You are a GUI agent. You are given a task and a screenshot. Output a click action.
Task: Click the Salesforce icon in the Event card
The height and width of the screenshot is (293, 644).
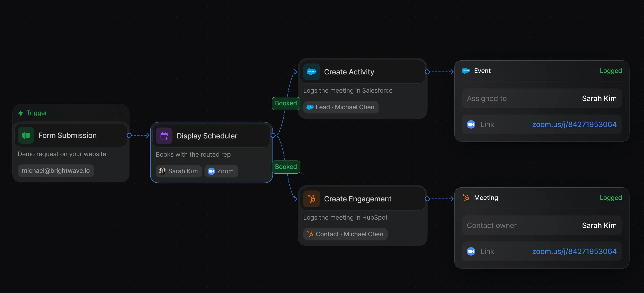(466, 71)
